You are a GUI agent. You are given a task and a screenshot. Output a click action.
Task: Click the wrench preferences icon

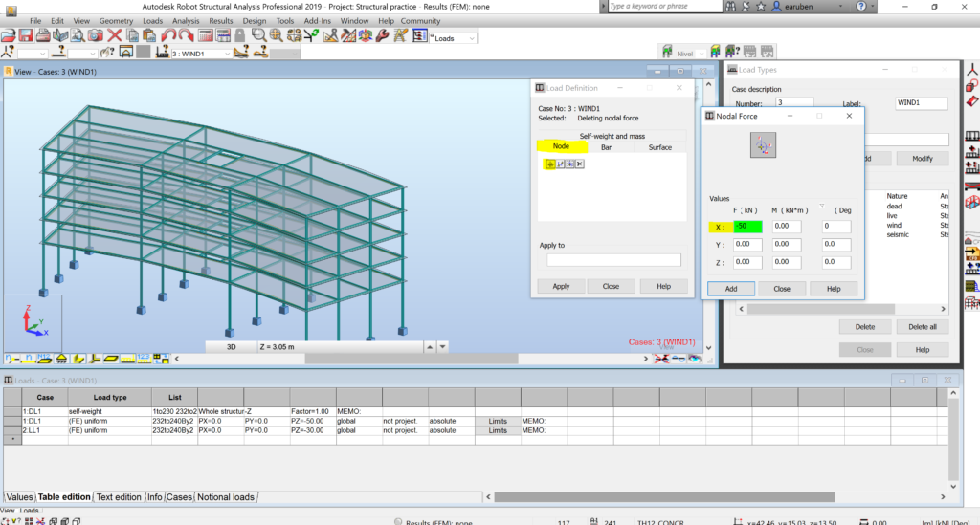coord(383,36)
